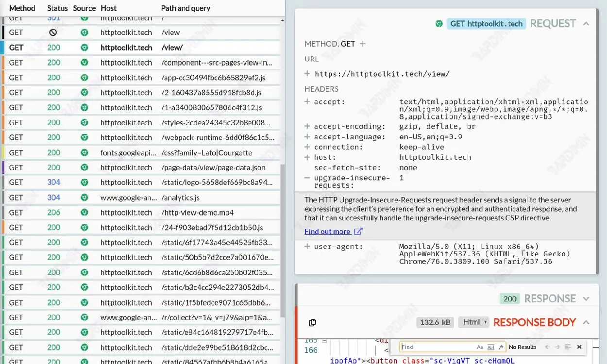Go to previous match in Find bar
This screenshot has width=607, height=364.
click(547, 347)
